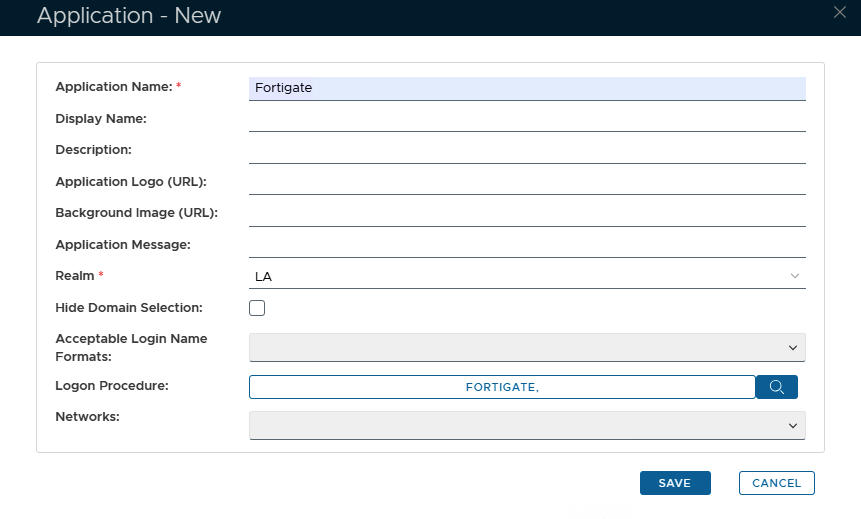The height and width of the screenshot is (519, 861).
Task: Click the CANCEL button
Action: 776,483
